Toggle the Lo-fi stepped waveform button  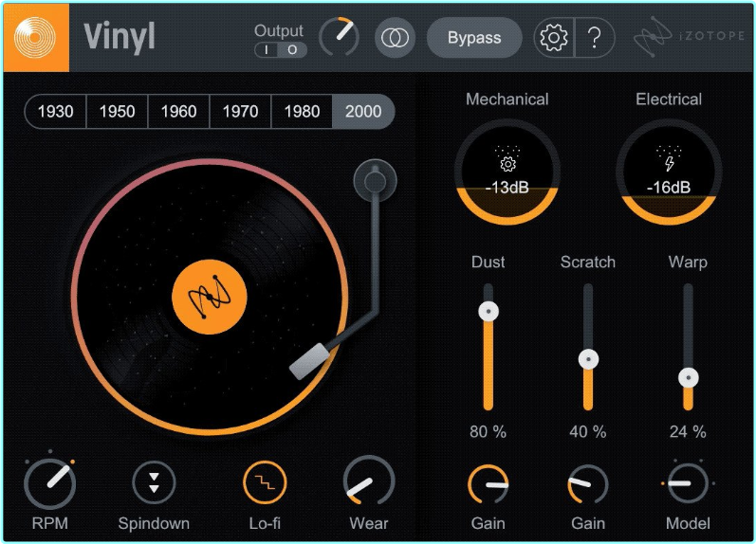(265, 482)
